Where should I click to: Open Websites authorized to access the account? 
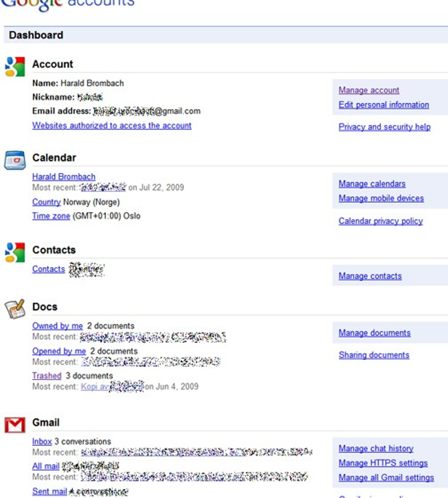(x=112, y=126)
